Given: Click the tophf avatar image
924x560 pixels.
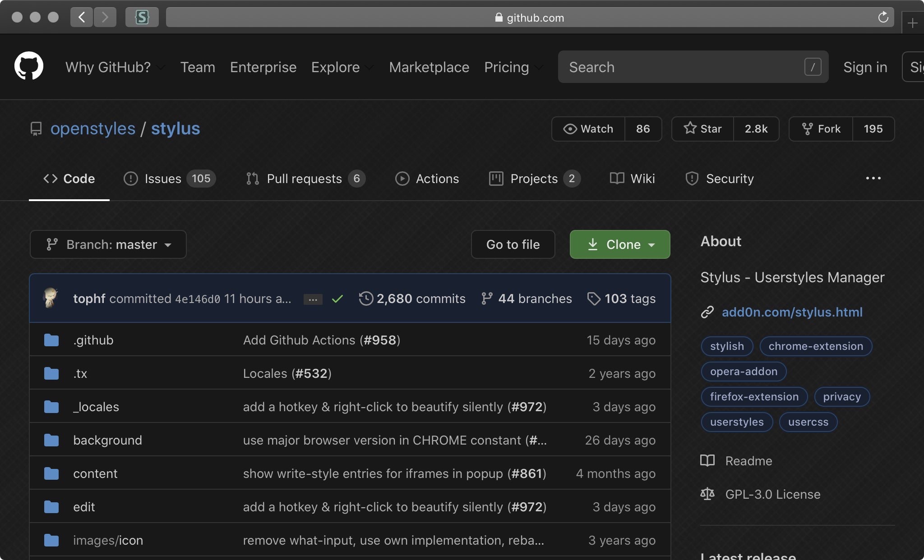Looking at the screenshot, I should 51,298.
